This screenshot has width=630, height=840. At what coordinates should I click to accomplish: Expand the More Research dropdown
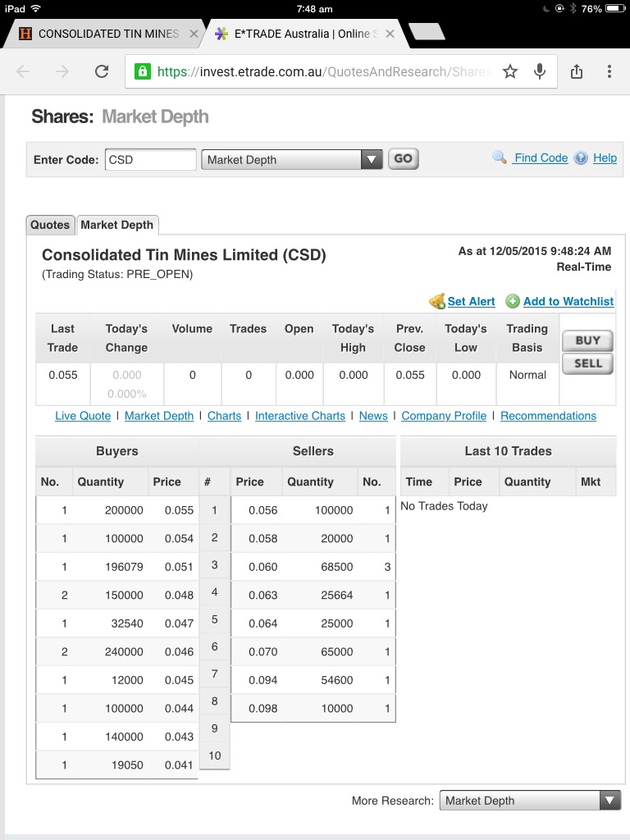pyautogui.click(x=530, y=801)
